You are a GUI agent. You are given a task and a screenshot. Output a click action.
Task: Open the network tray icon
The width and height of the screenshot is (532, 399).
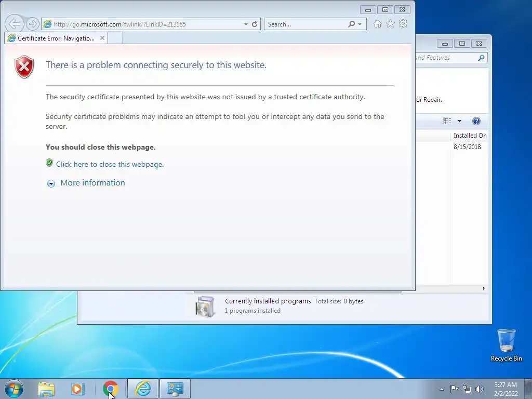467,389
